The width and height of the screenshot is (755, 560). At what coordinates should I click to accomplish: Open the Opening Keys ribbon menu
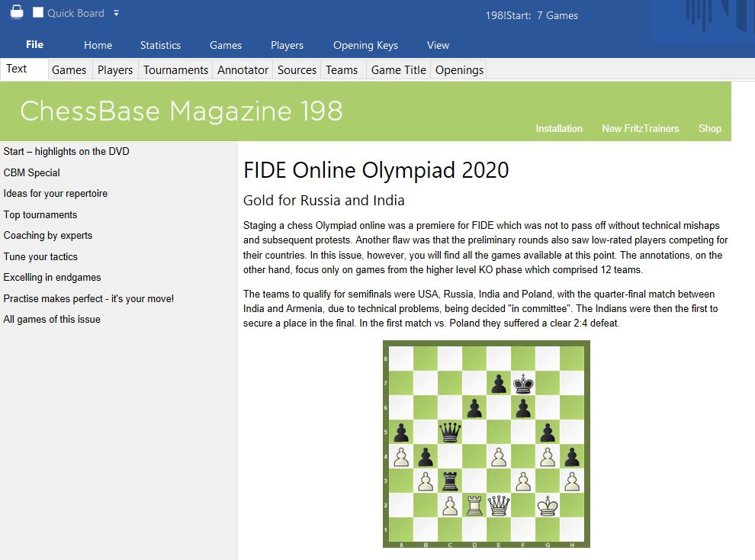tap(365, 45)
